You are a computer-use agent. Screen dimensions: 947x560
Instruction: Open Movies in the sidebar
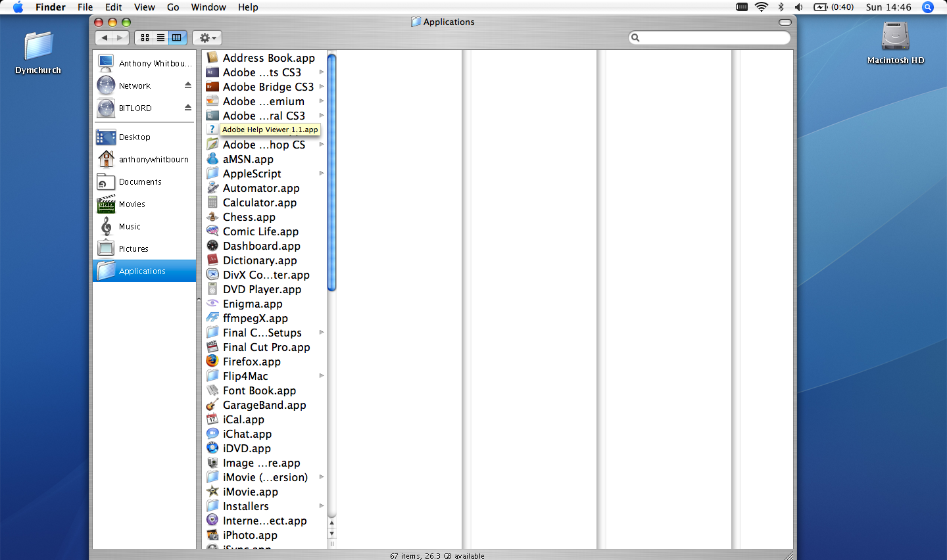pos(145,204)
